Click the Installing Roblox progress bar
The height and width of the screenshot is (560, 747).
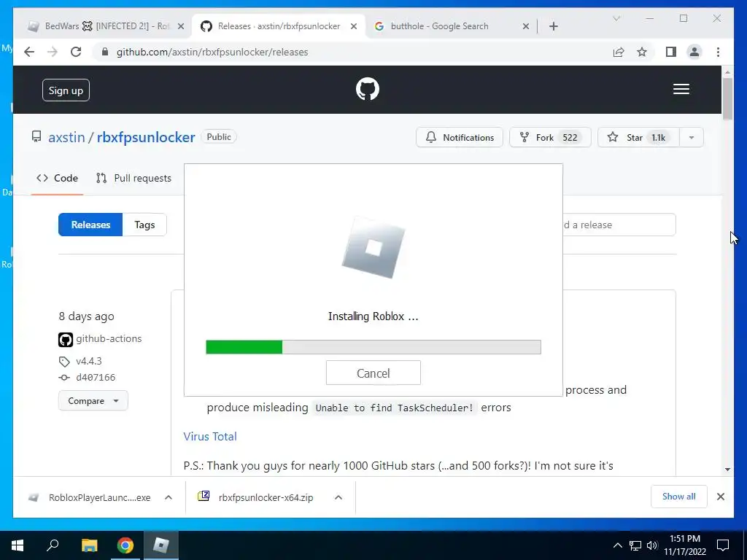click(373, 347)
